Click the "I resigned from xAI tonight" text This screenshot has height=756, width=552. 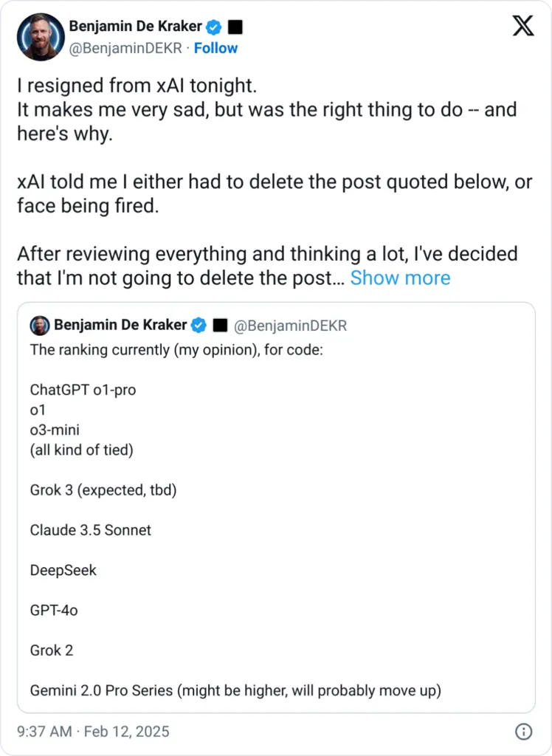(137, 86)
